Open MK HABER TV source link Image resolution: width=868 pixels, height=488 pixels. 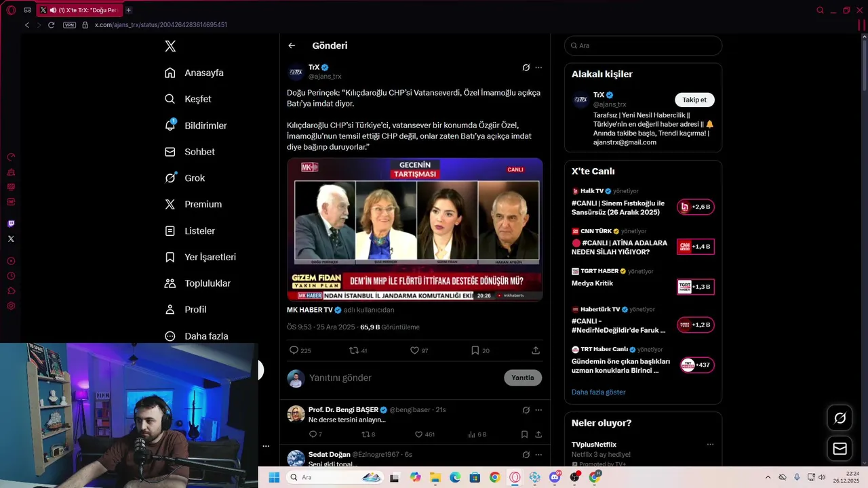[309, 310]
